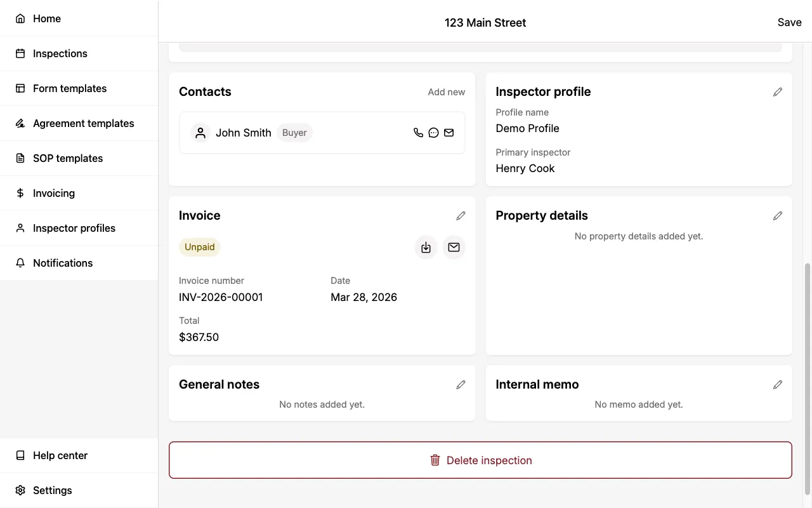Edit the Inspector profile with the pencil icon
Screen dimensions: 812x508
point(778,92)
